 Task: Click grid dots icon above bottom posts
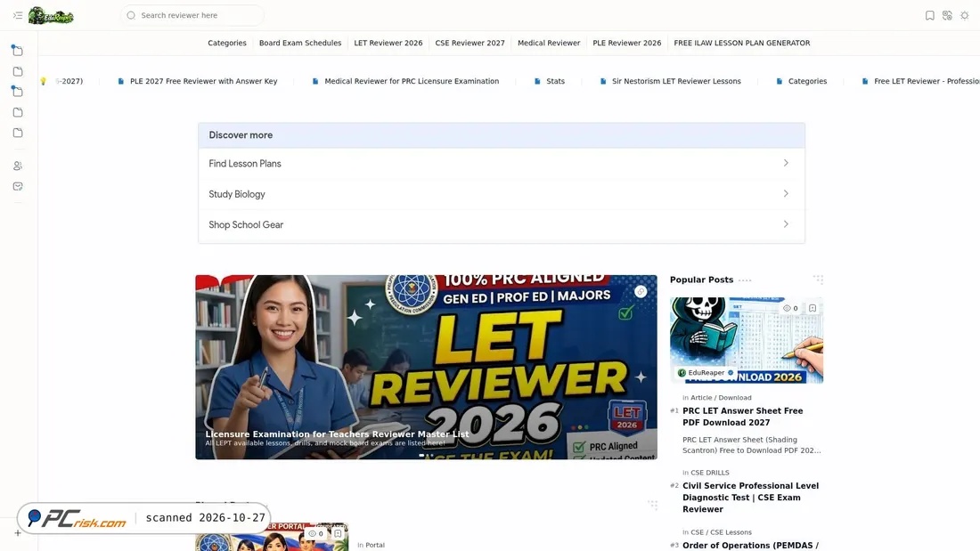point(652,504)
